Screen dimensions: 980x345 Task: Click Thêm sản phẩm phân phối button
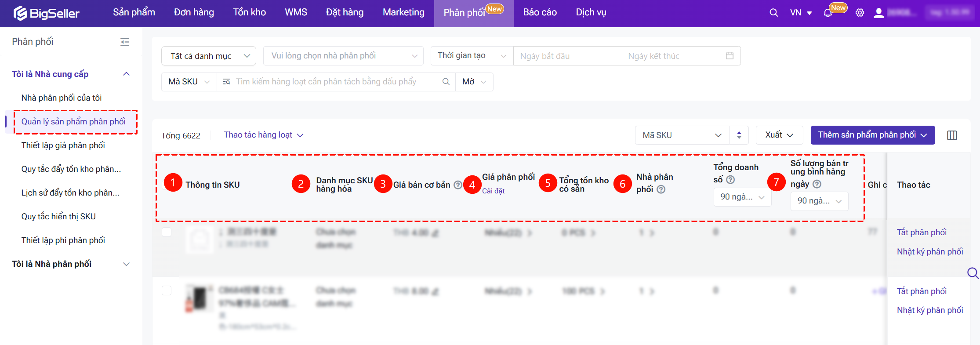click(872, 135)
